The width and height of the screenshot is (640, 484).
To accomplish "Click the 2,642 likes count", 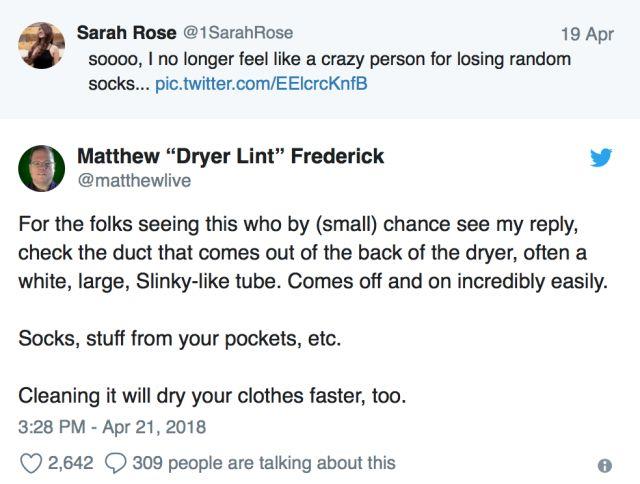I will (70, 463).
